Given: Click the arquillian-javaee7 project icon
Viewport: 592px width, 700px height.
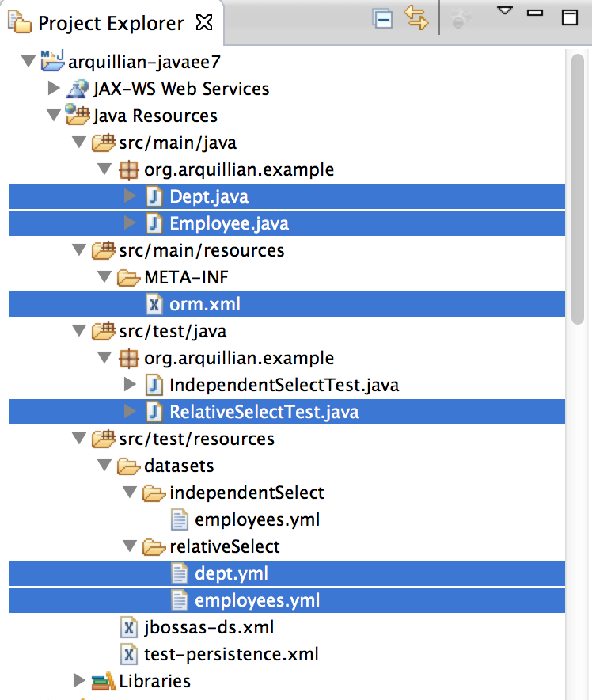Looking at the screenshot, I should pos(52,61).
